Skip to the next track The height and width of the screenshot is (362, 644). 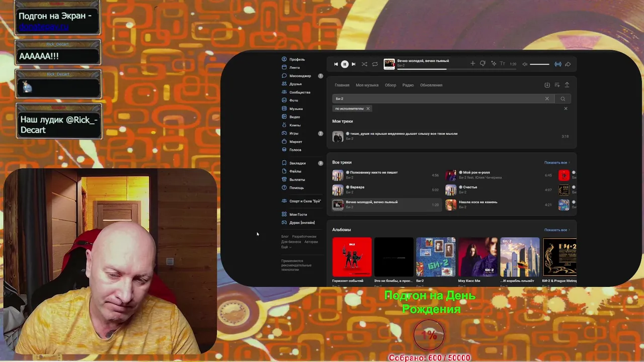click(x=353, y=64)
